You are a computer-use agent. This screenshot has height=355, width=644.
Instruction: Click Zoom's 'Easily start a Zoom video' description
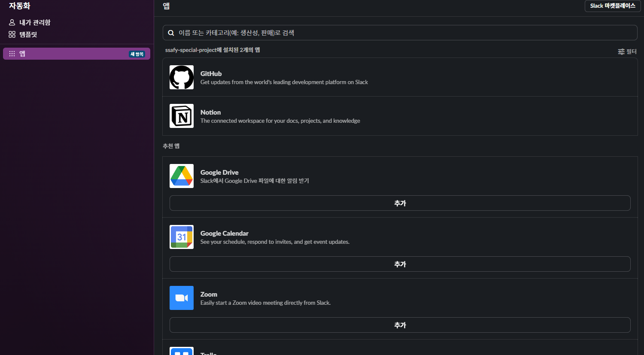click(265, 303)
